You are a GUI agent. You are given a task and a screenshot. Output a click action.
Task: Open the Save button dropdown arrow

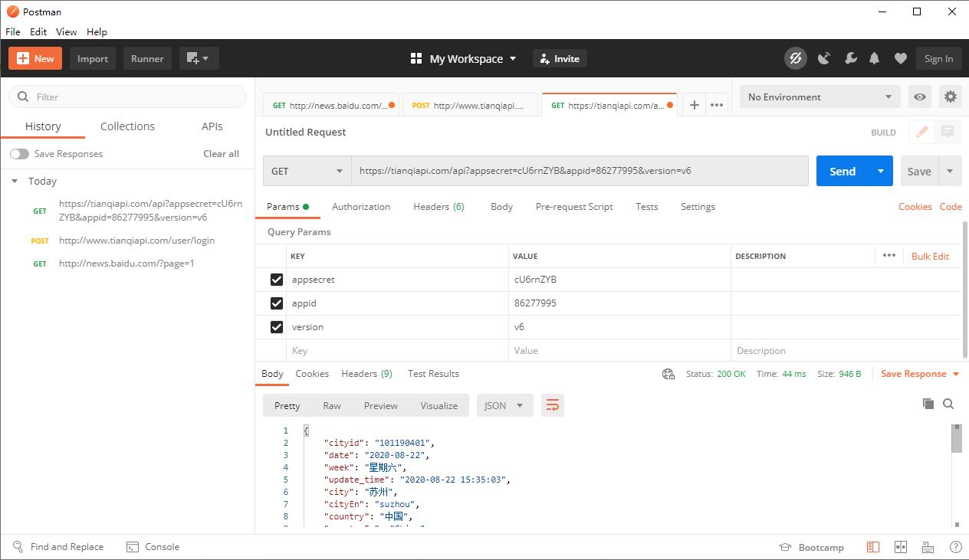click(950, 171)
